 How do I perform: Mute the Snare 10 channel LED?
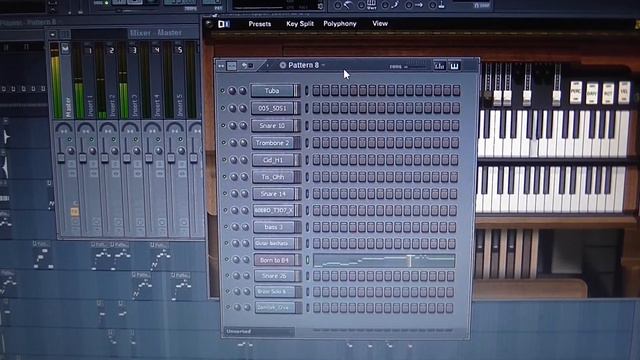(223, 126)
